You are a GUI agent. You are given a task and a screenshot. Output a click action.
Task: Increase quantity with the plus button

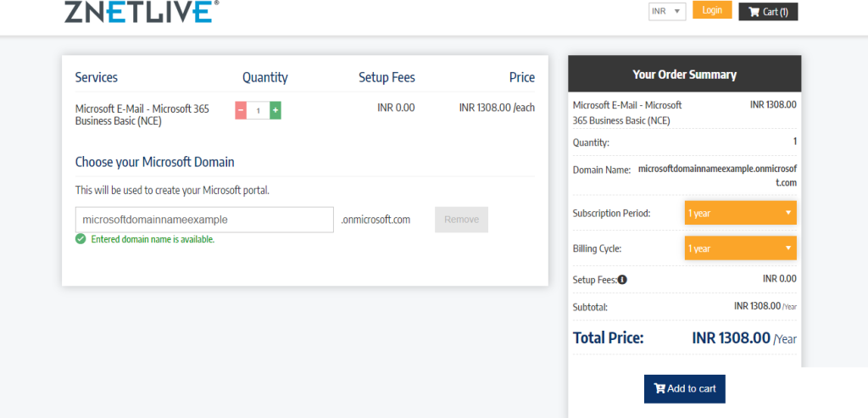coord(275,110)
